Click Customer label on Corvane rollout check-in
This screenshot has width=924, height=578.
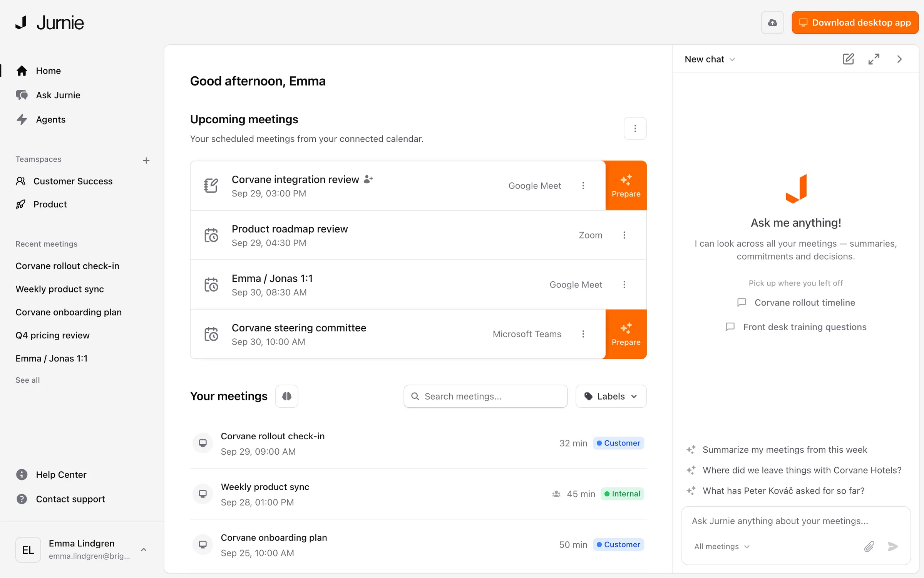tap(618, 443)
